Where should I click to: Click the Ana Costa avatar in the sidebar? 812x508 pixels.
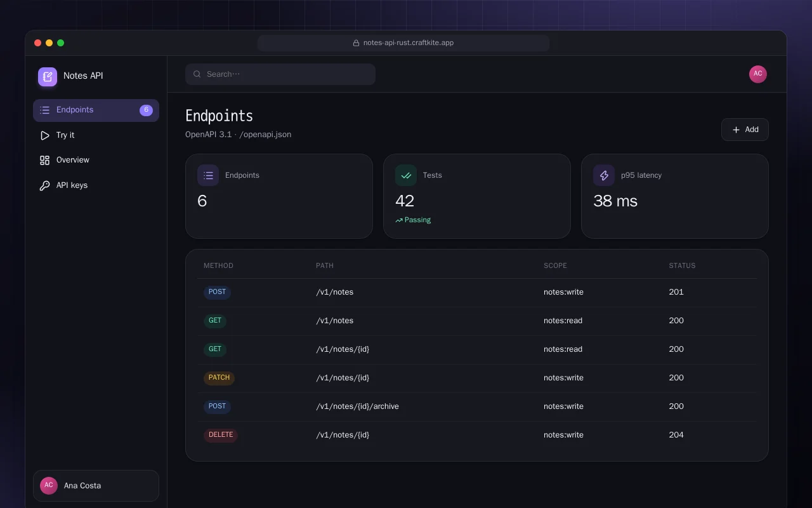point(49,486)
